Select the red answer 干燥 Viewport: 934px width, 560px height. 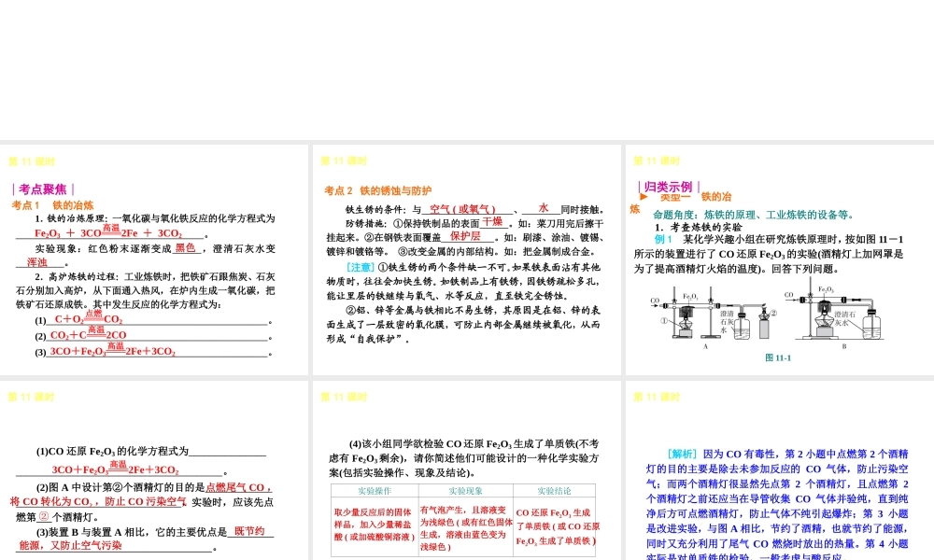(x=492, y=222)
